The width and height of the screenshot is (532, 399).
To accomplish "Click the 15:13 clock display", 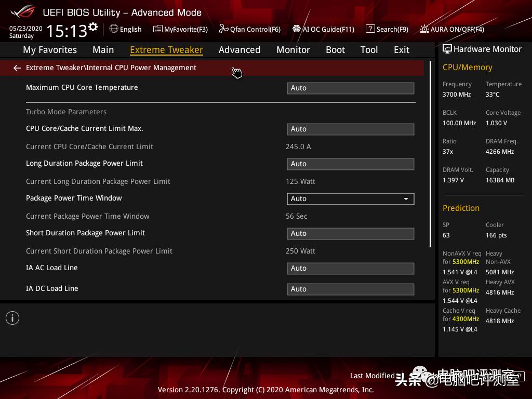I will coord(66,31).
